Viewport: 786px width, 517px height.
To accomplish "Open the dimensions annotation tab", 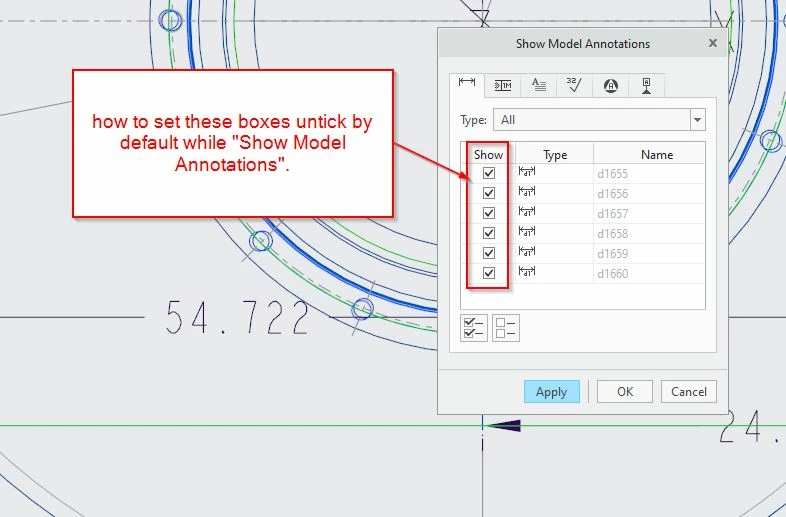I will point(467,85).
